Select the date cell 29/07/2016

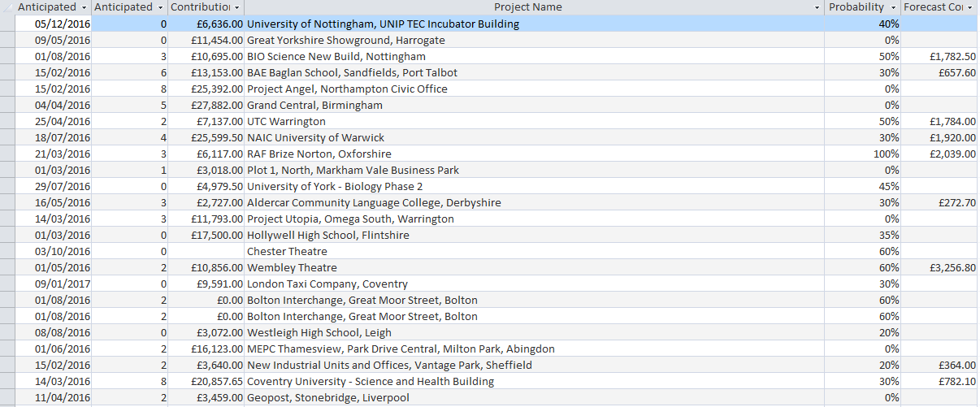tap(54, 186)
